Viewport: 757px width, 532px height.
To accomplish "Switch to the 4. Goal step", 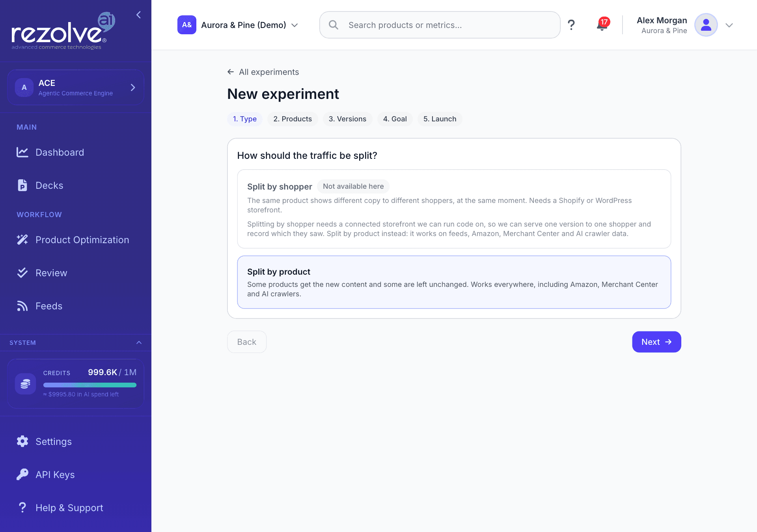I will (x=395, y=119).
